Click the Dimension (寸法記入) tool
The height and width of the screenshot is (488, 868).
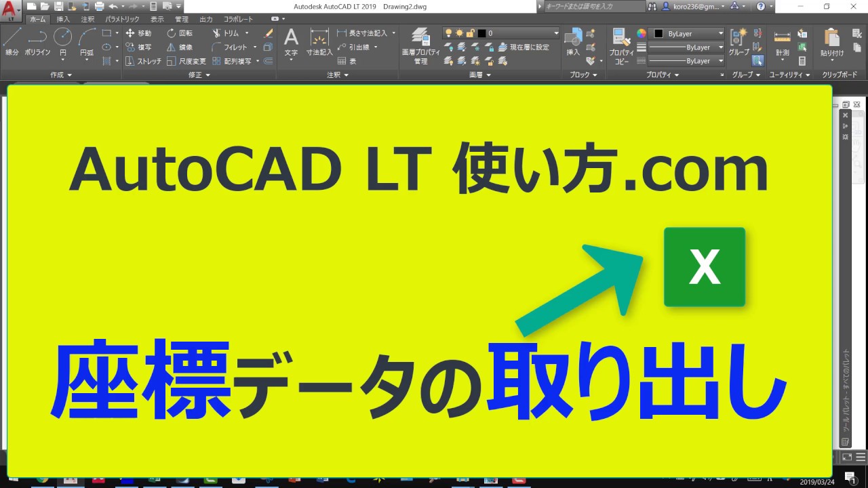click(319, 42)
